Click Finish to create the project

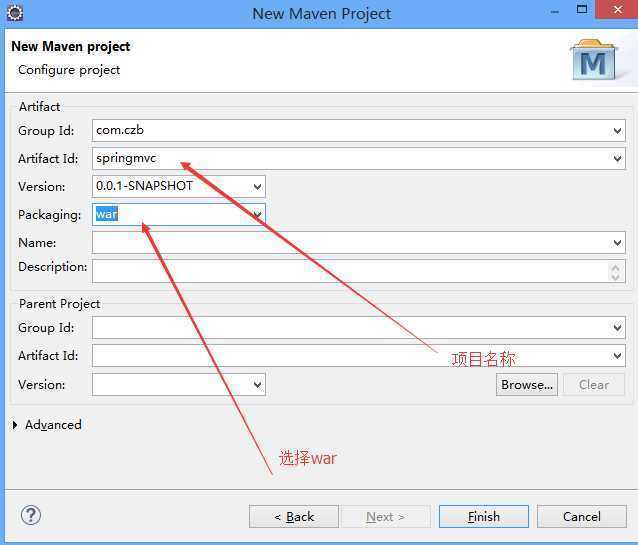(x=484, y=517)
